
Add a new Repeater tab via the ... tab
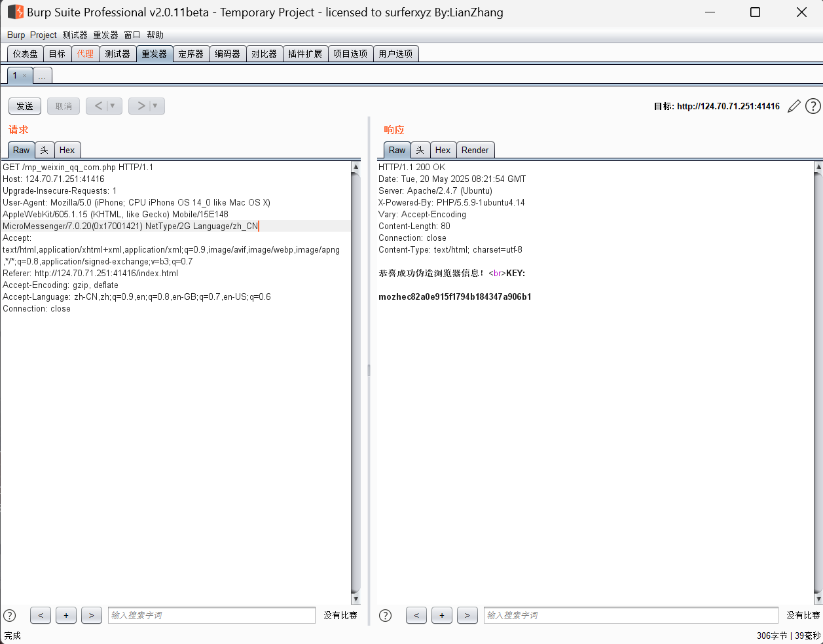[42, 76]
